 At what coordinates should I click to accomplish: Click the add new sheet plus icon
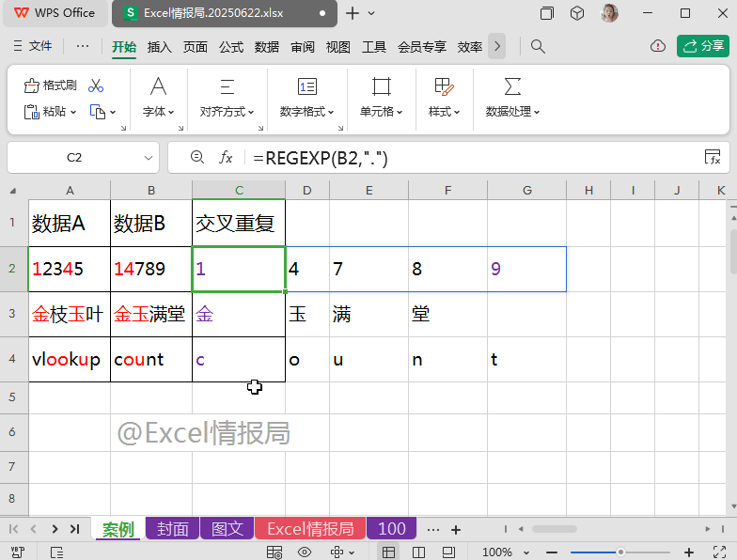tap(456, 529)
